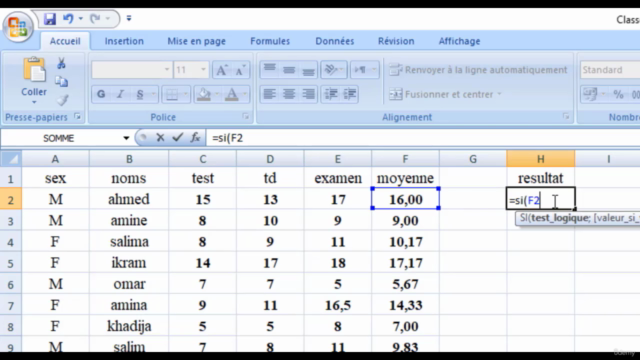
Task: Copy selection with the copy icon
Action: tap(62, 82)
